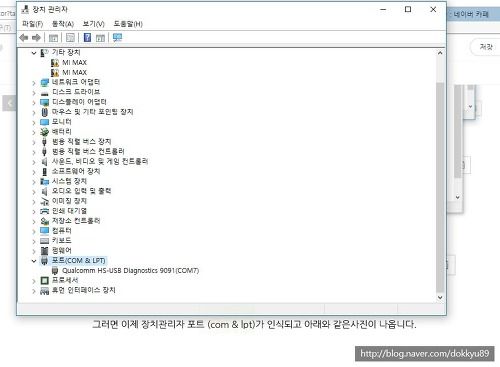Image resolution: width=500 pixels, height=367 pixels.
Task: Click the Forward arrow in the toolbar
Action: tap(36, 38)
